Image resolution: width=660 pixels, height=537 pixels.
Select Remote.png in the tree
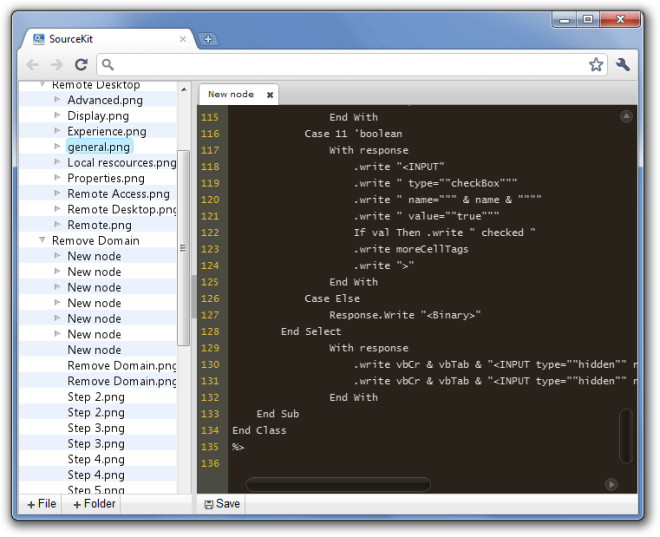99,225
